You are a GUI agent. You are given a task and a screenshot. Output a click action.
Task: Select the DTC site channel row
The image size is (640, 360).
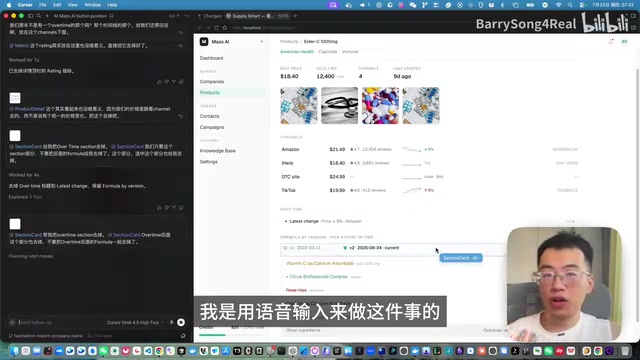pyautogui.click(x=429, y=177)
